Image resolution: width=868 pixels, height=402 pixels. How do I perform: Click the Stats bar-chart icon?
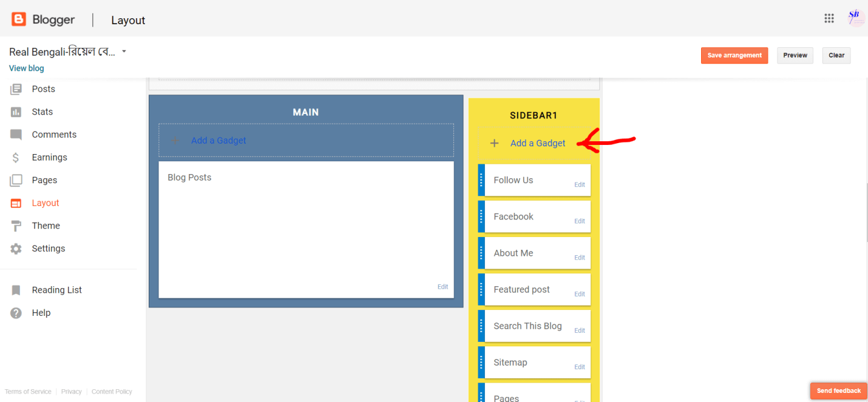pyautogui.click(x=16, y=112)
